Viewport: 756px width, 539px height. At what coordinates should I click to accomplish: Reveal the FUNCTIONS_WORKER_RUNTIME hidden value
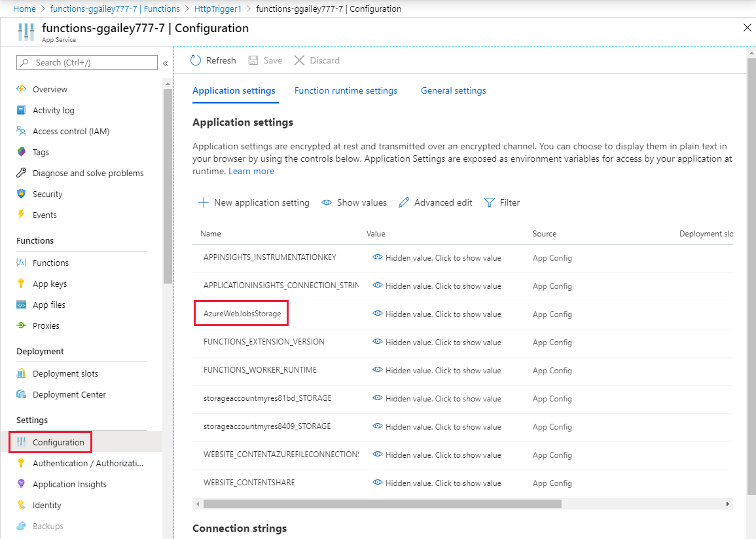[437, 370]
